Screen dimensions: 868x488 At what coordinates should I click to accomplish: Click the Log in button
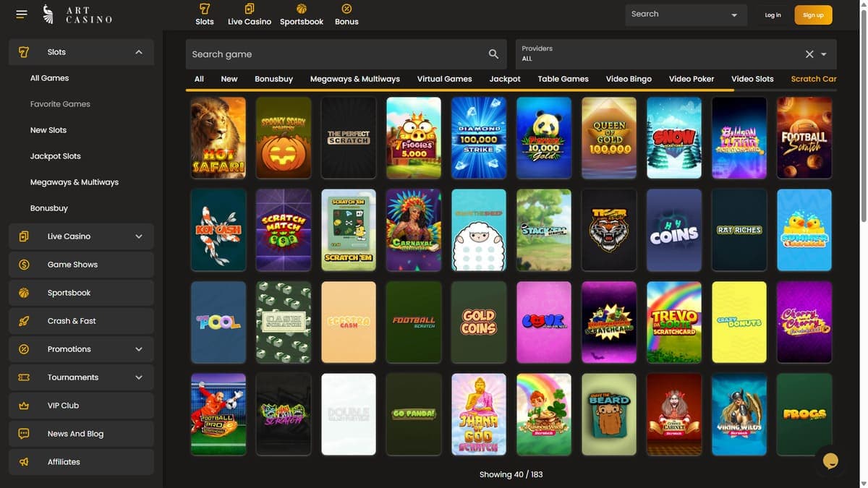tap(773, 15)
